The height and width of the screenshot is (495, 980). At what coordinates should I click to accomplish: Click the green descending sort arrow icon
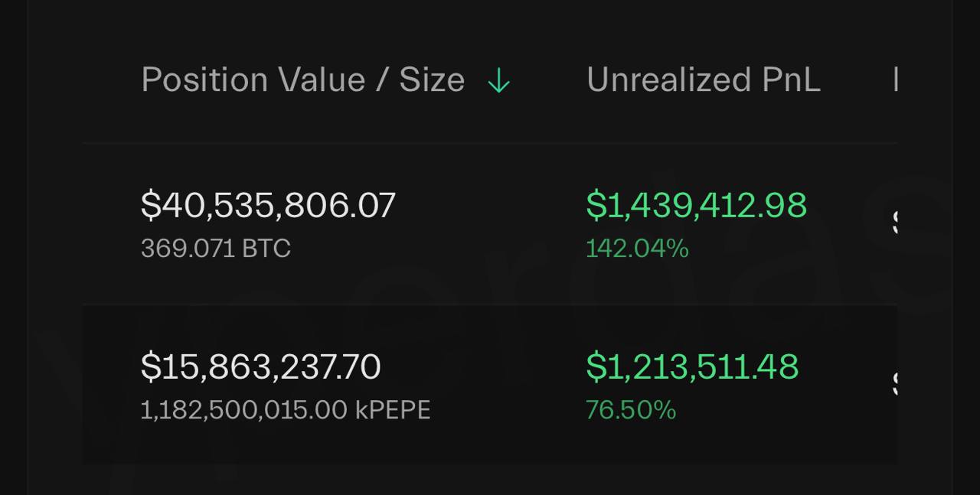tap(498, 80)
